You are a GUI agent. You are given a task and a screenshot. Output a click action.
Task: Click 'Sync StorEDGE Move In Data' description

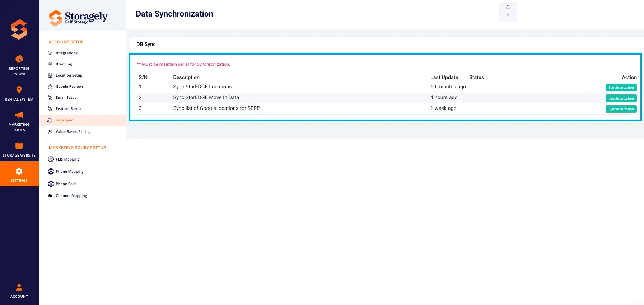pos(206,97)
